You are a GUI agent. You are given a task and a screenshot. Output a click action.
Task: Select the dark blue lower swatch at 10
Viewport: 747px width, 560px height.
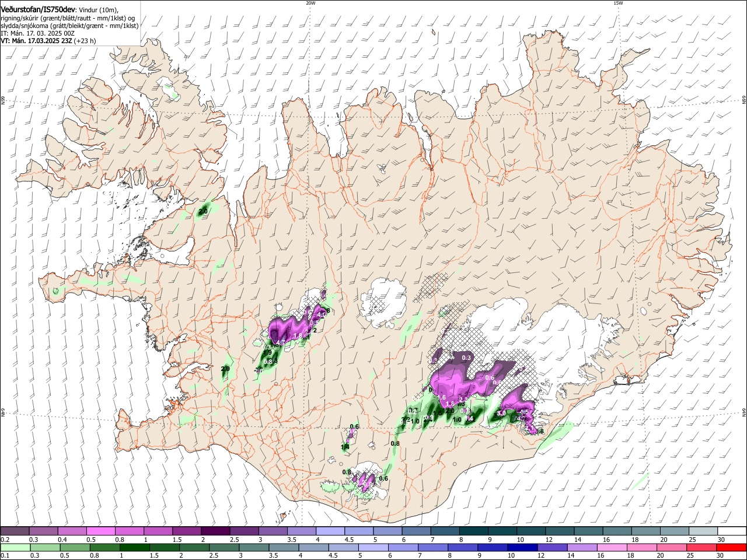tap(522, 547)
